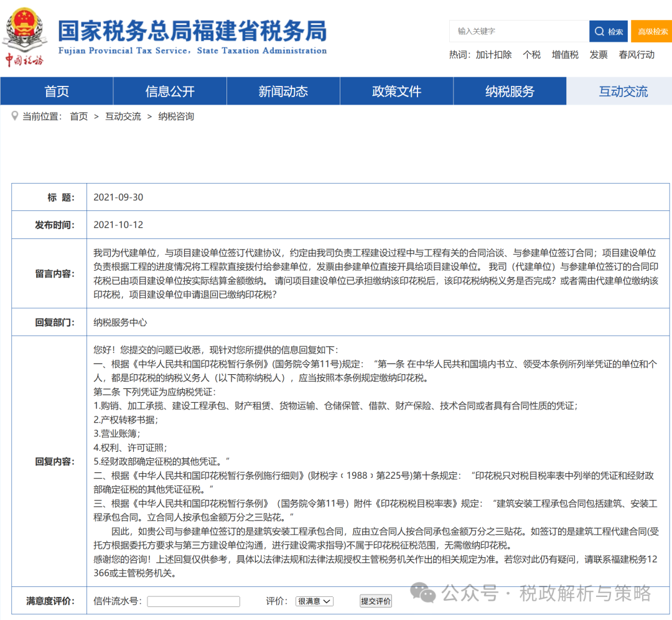Click the WeChat logo in watermark

[427, 593]
